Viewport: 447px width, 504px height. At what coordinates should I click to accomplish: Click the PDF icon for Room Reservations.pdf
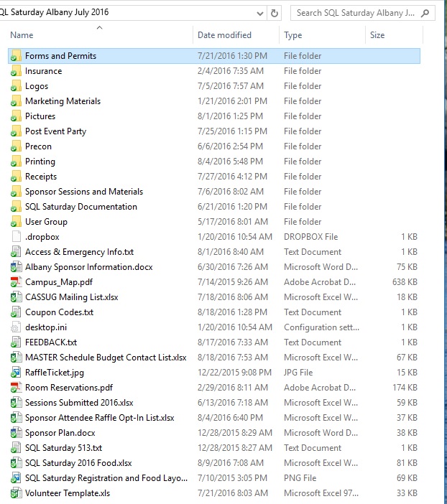(x=16, y=387)
